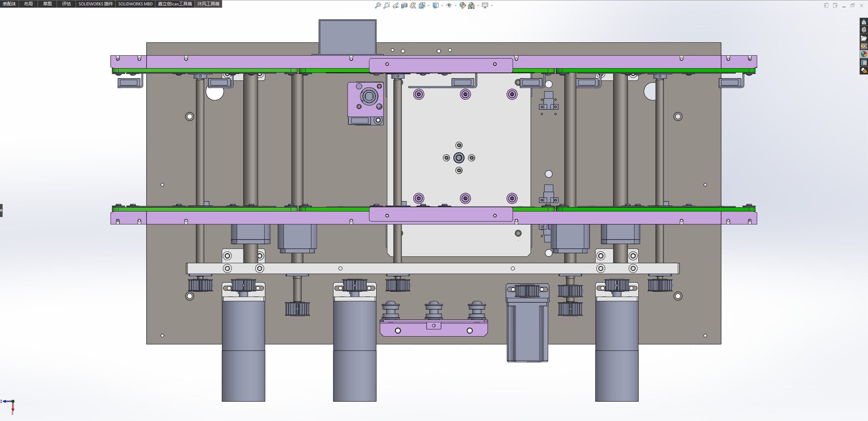Toggle the Hide/Show Items eye icon
Image resolution: width=868 pixels, height=421 pixels.
449,5
